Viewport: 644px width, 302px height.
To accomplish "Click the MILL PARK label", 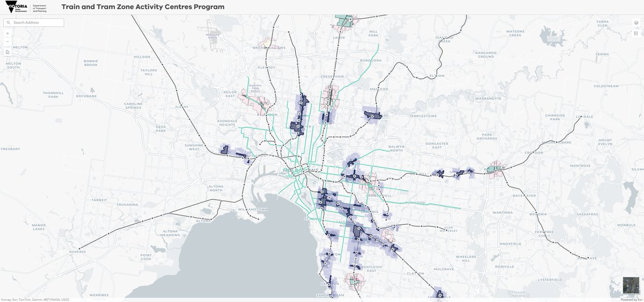I will [374, 33].
